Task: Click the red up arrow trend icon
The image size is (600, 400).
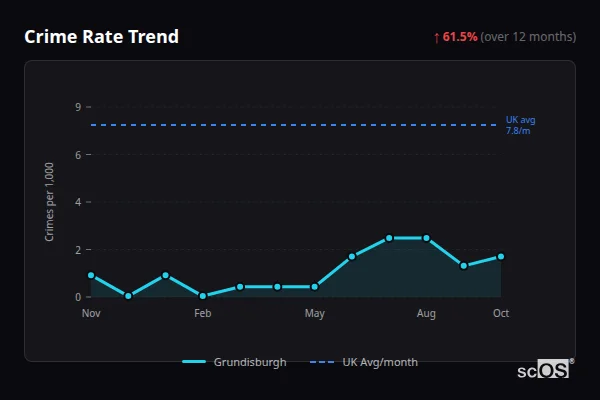Action: pyautogui.click(x=436, y=38)
